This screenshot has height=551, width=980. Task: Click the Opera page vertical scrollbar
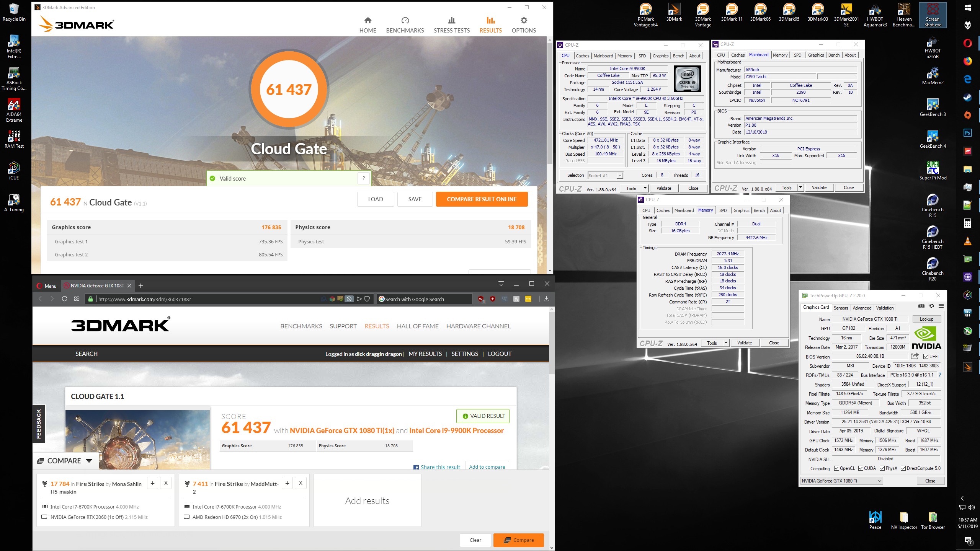(552, 343)
